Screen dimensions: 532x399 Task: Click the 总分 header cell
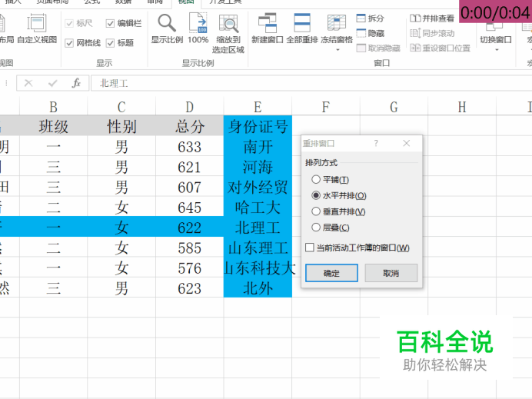click(190, 126)
